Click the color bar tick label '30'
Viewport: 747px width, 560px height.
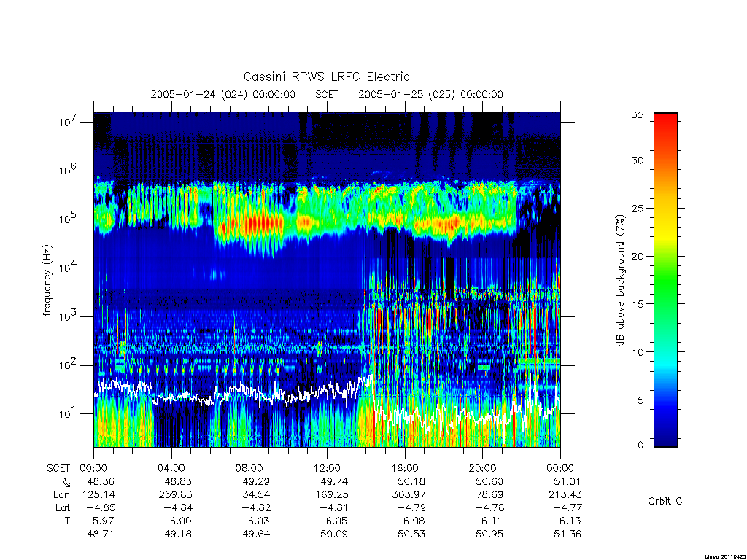(637, 160)
